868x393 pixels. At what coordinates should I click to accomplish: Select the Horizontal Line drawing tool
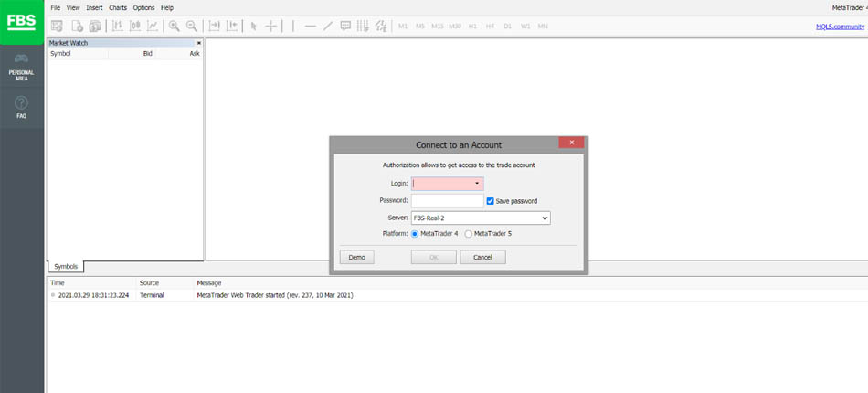310,26
